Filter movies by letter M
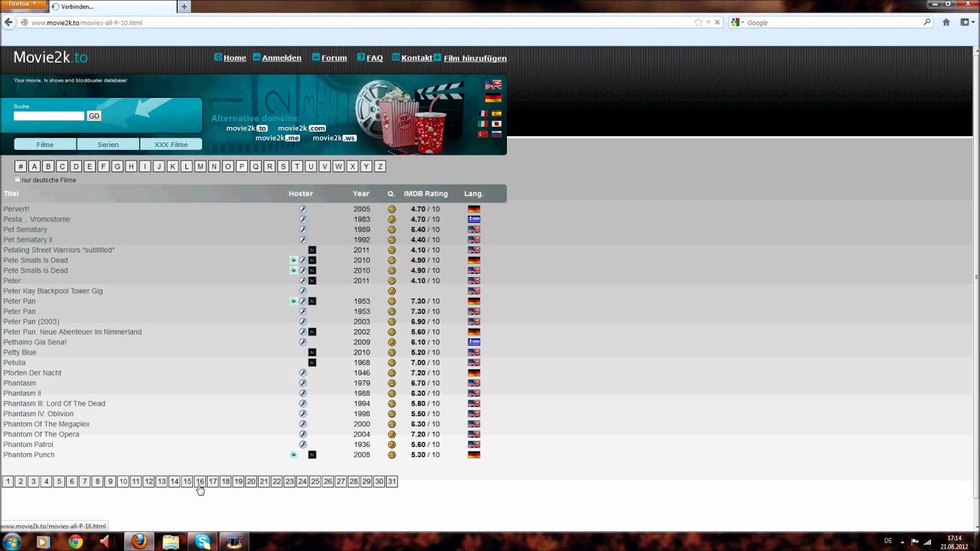This screenshot has width=980, height=551. click(200, 167)
